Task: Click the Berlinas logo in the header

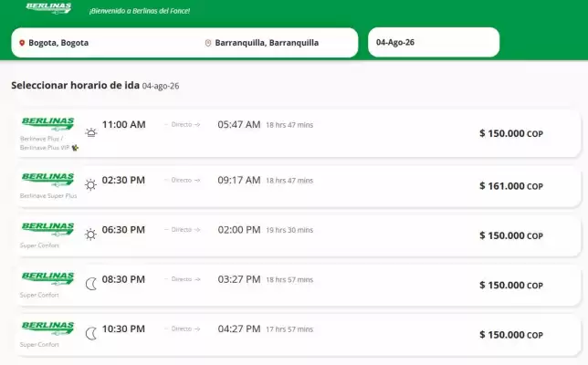Action: tap(48, 8)
